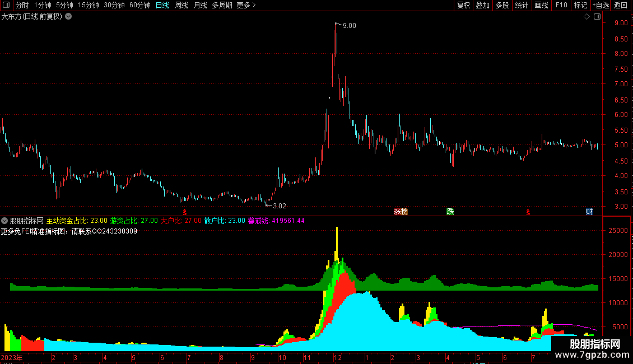
Task: Click the 9.00 high price label
Action: coord(349,26)
